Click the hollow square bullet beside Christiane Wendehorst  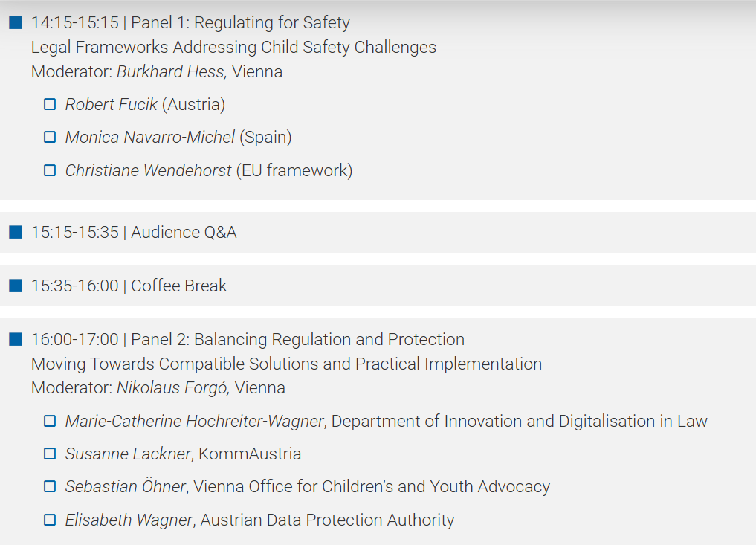(x=50, y=170)
